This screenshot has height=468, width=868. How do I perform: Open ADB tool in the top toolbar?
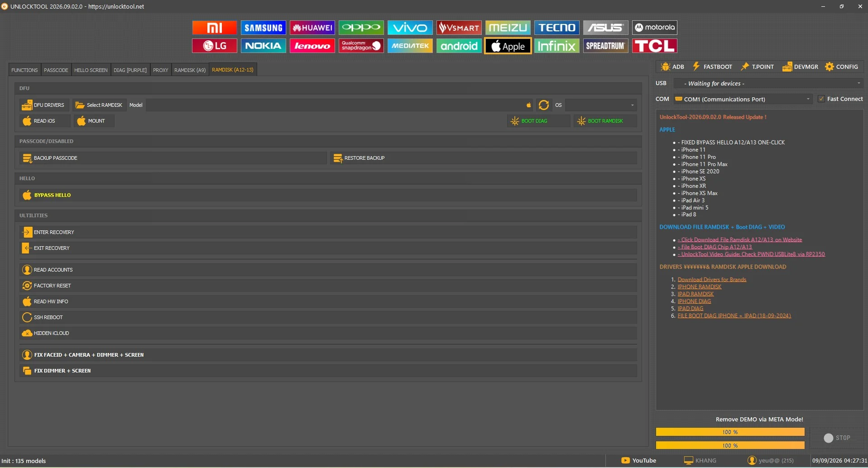tap(672, 67)
